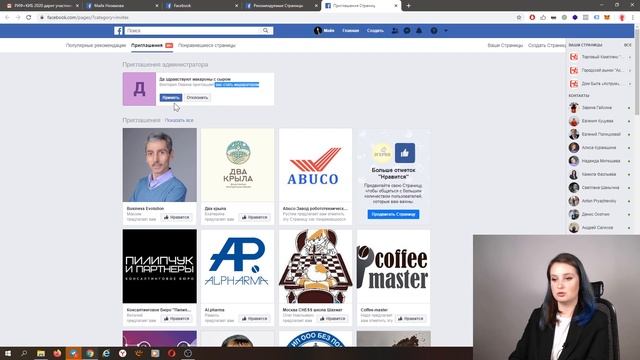
Task: Click thumbs-up icon in promote page card
Action: coord(404,153)
